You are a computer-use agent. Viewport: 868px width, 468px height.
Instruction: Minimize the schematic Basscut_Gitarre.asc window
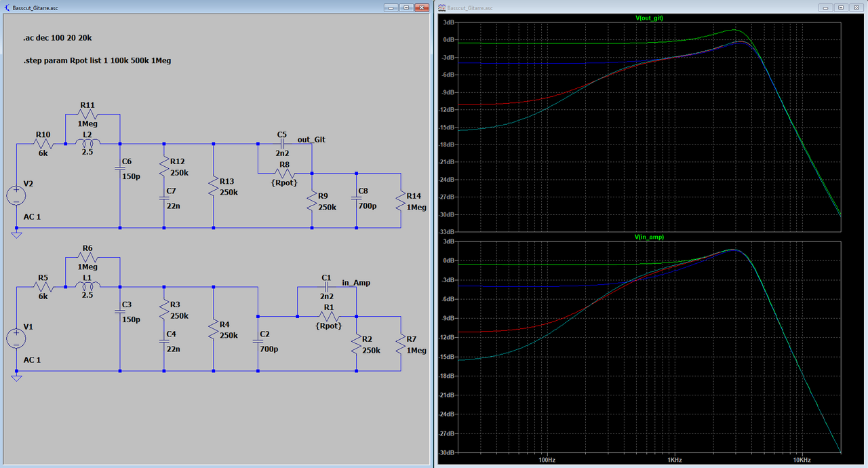[391, 7]
